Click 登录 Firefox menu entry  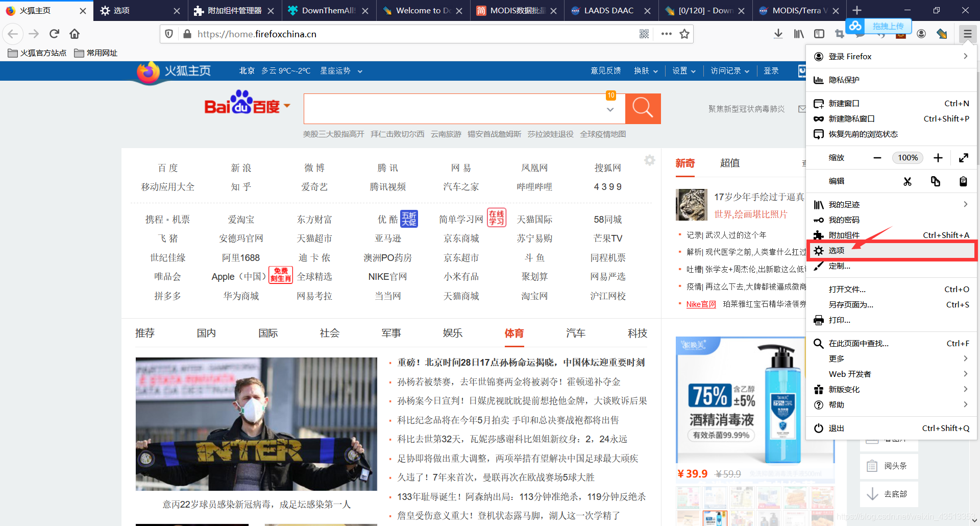pos(891,57)
